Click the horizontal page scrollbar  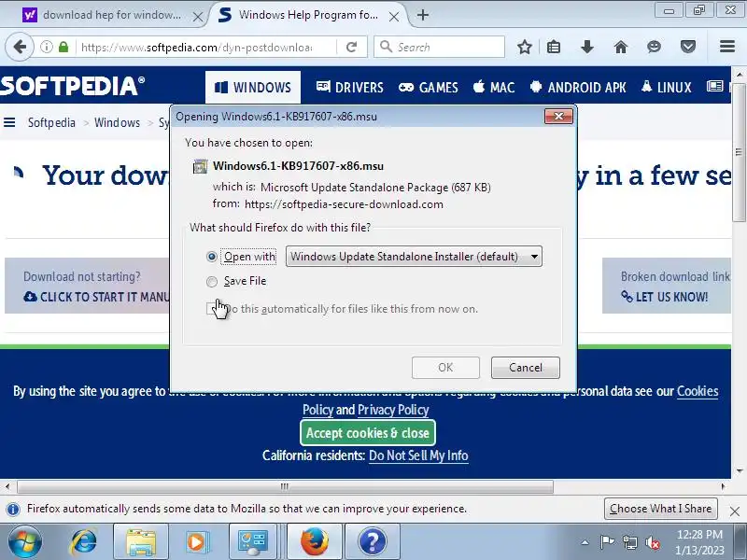point(285,486)
